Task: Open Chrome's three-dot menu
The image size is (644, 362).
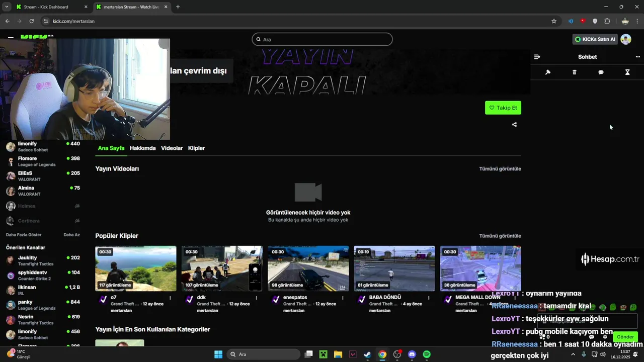Action: pyautogui.click(x=637, y=21)
